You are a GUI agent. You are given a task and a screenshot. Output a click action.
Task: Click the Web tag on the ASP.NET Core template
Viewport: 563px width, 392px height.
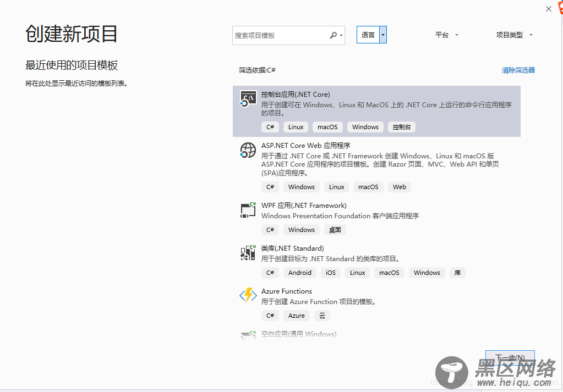(x=399, y=187)
